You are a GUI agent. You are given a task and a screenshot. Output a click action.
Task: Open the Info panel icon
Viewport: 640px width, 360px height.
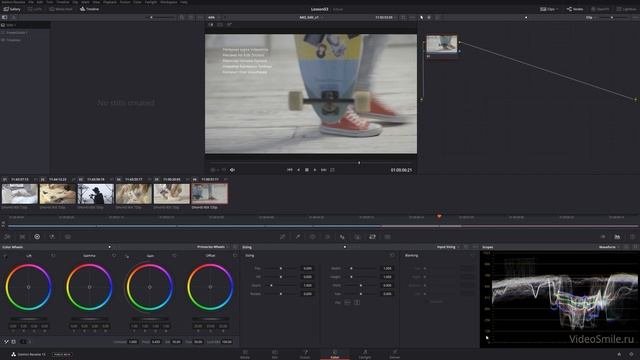(632, 237)
